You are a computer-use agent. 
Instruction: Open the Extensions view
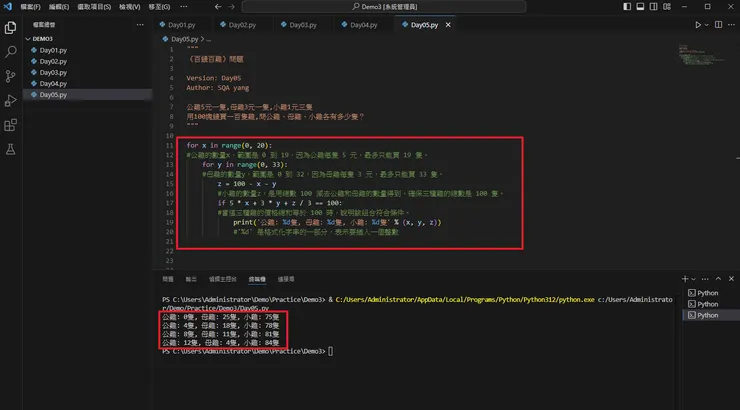click(x=11, y=125)
